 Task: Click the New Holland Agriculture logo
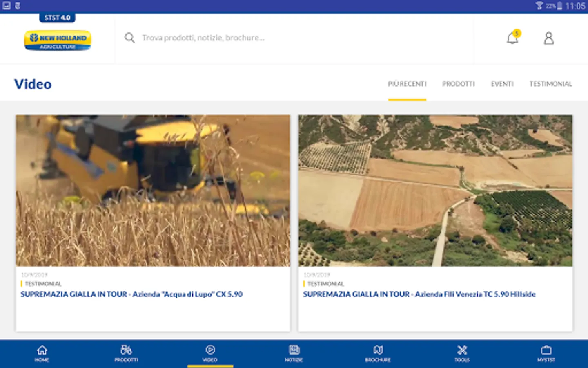point(58,40)
